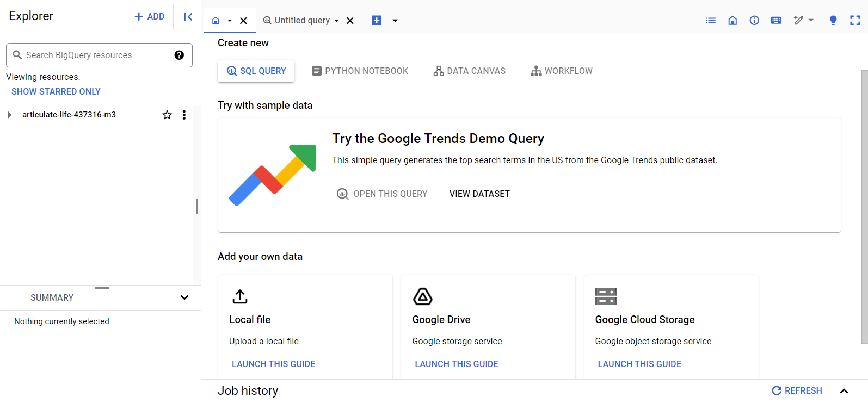Click the Google Cloud Storage icon
The height and width of the screenshot is (403, 868).
[606, 296]
